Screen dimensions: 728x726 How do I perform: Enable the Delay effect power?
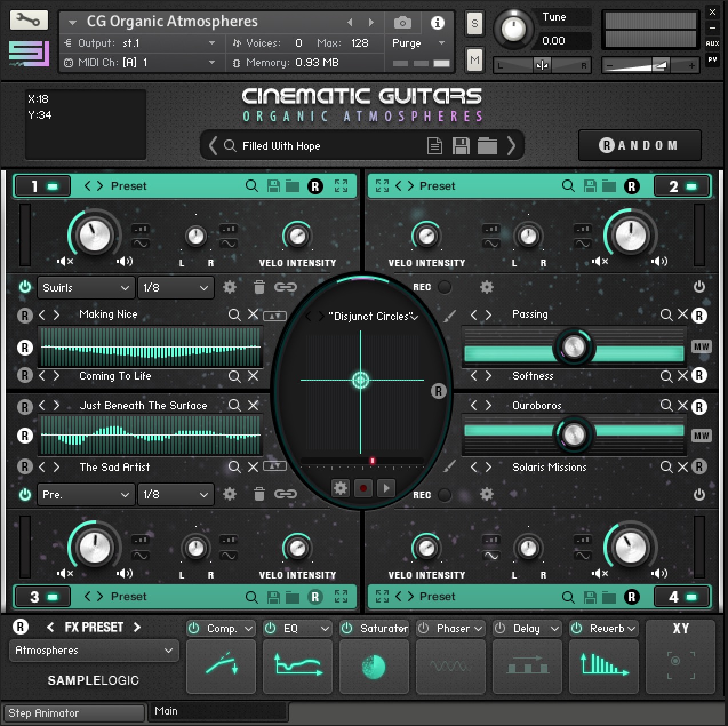[500, 628]
